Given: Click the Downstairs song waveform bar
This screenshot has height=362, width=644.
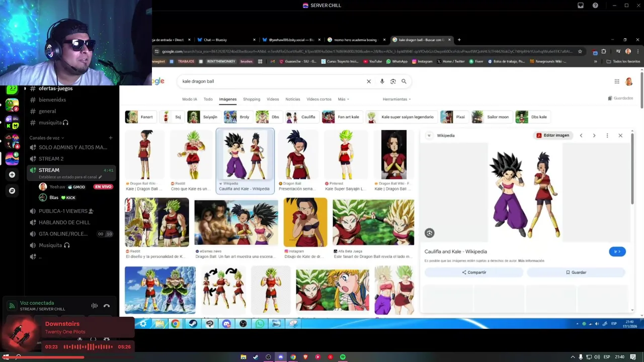Looking at the screenshot, I should point(88,347).
